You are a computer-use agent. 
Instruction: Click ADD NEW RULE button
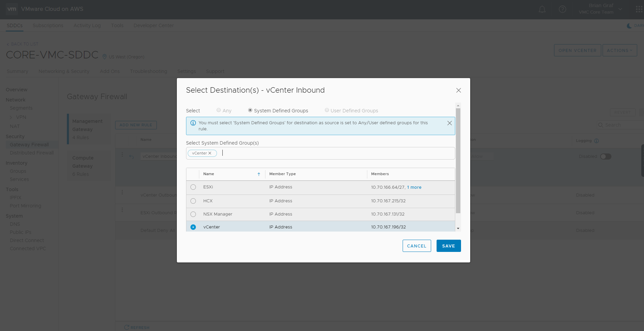136,125
